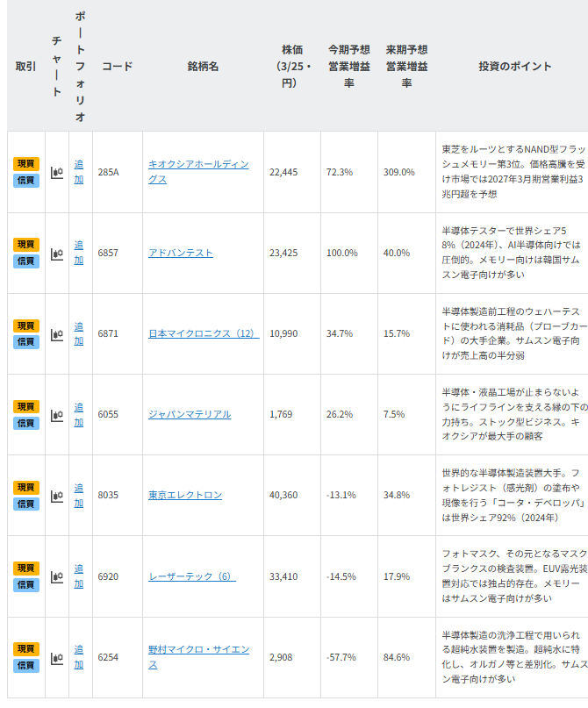Add 日本マイクロニクス to portfolio via 追加

pyautogui.click(x=79, y=333)
